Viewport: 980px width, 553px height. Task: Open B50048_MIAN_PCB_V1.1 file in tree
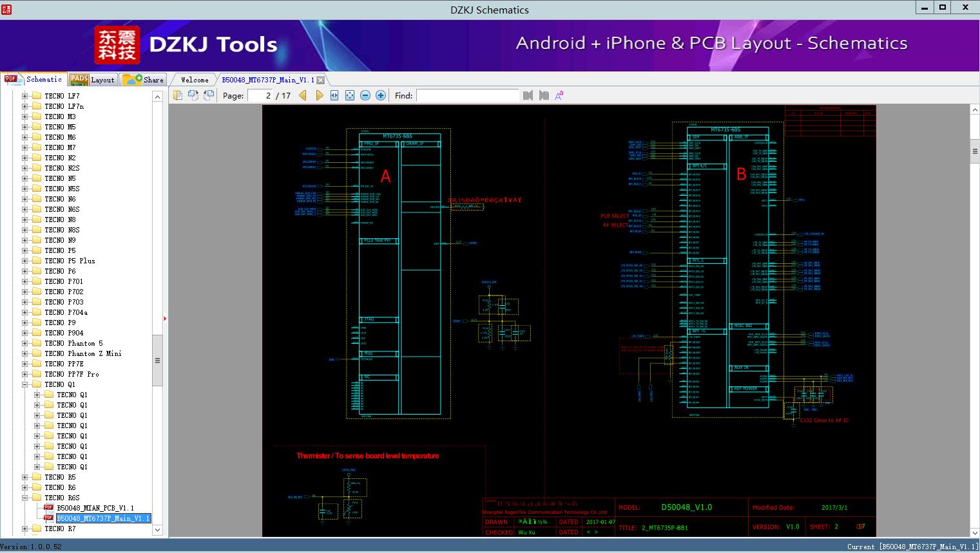click(x=95, y=508)
